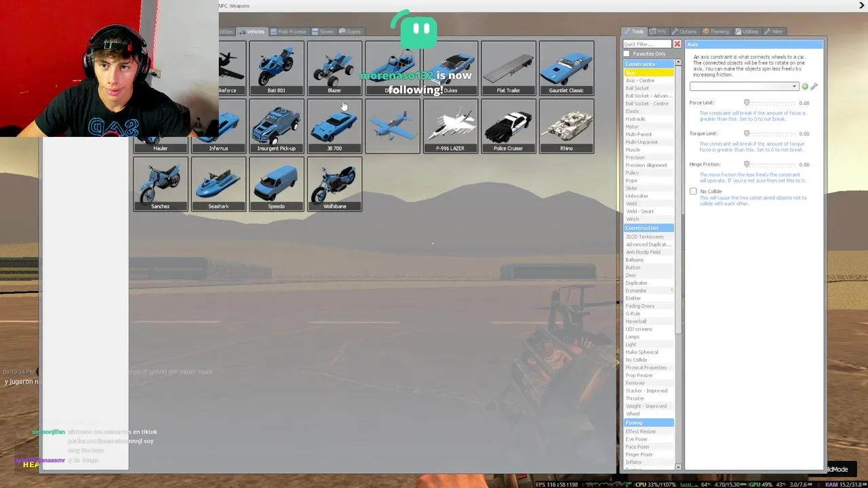Select the Hydraulic tool

648,119
